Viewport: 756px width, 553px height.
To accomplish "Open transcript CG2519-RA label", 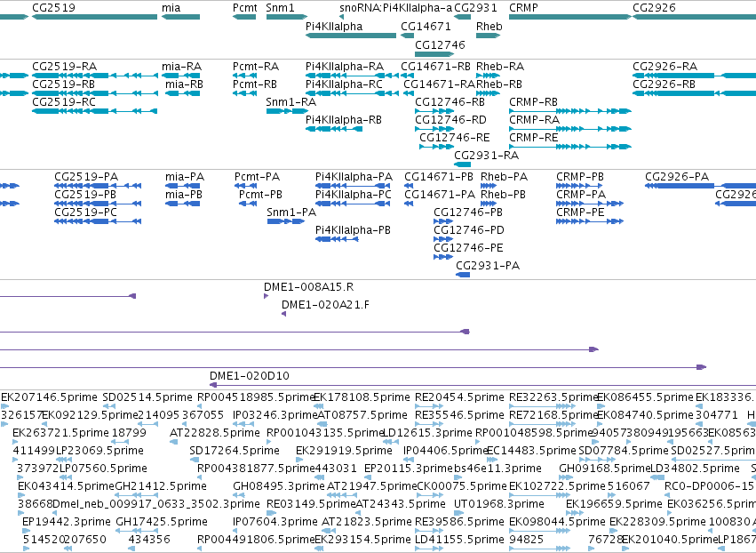I will coord(65,67).
